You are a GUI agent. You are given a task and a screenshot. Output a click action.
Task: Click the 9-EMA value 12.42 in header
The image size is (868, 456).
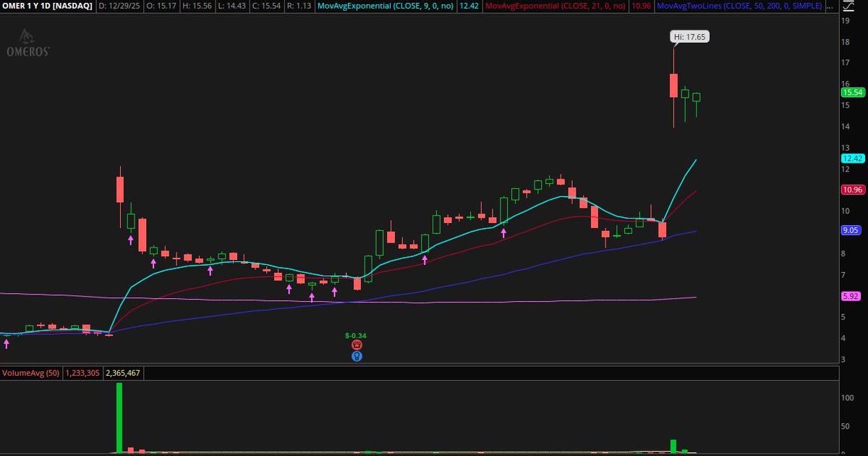point(469,6)
